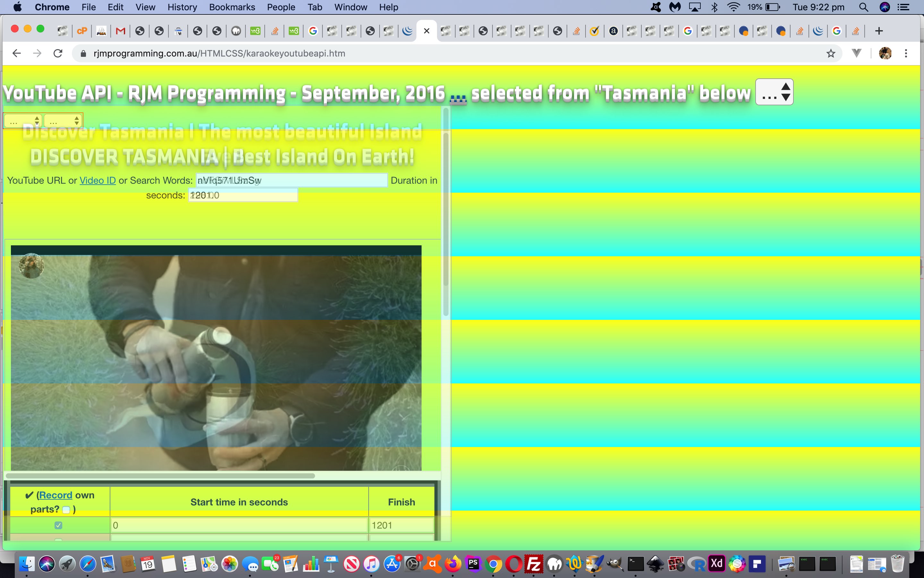
Task: Click the start time field containing 0
Action: tap(239, 525)
